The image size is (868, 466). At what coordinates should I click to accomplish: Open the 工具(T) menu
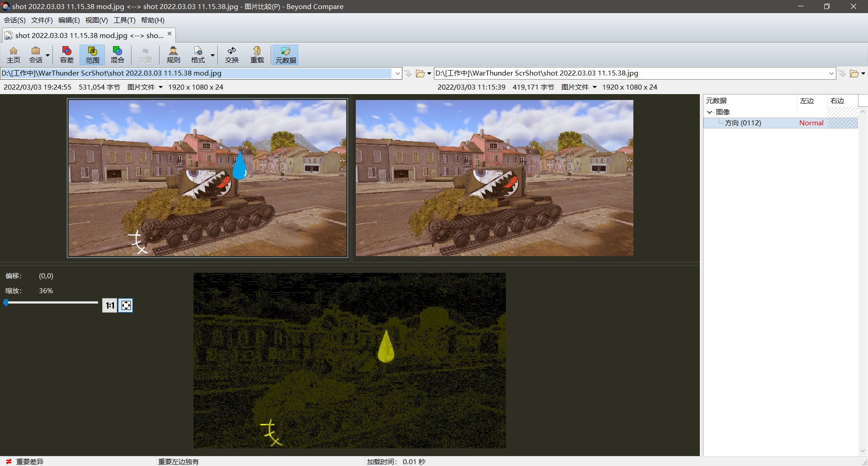pos(124,20)
